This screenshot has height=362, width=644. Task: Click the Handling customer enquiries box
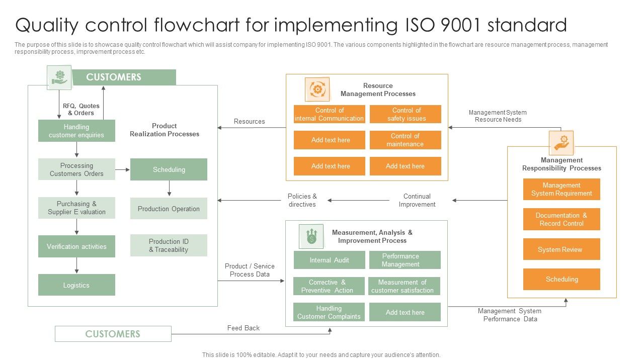76,131
